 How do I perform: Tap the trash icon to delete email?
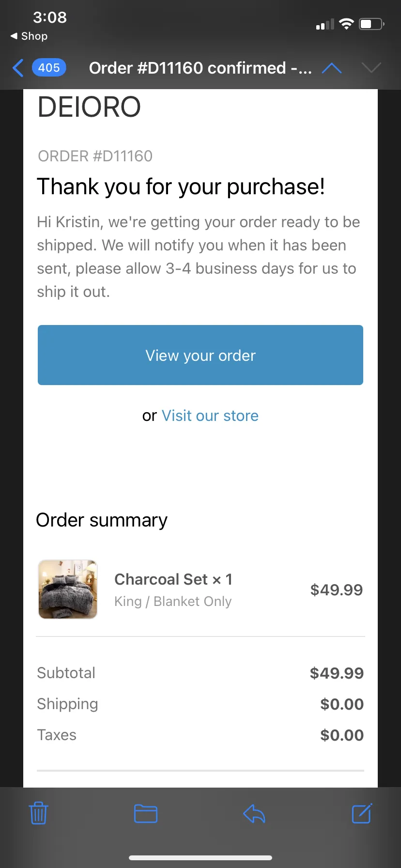click(38, 813)
